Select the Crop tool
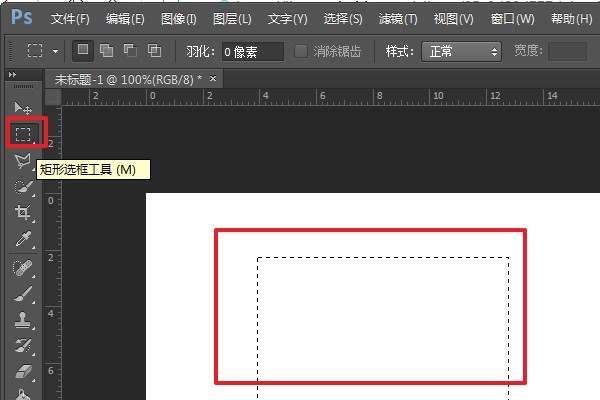This screenshot has height=400, width=600. (23, 212)
